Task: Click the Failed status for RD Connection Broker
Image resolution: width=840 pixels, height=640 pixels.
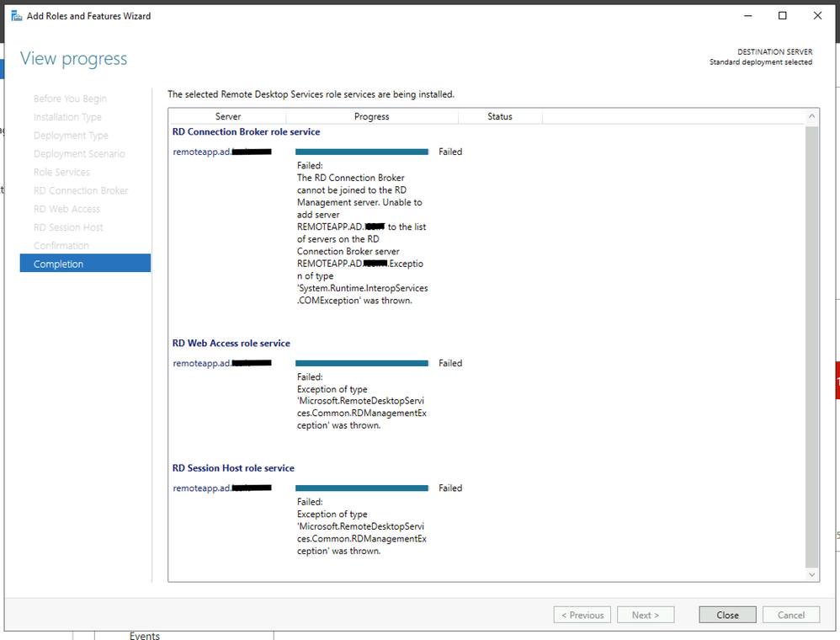Action: point(450,152)
